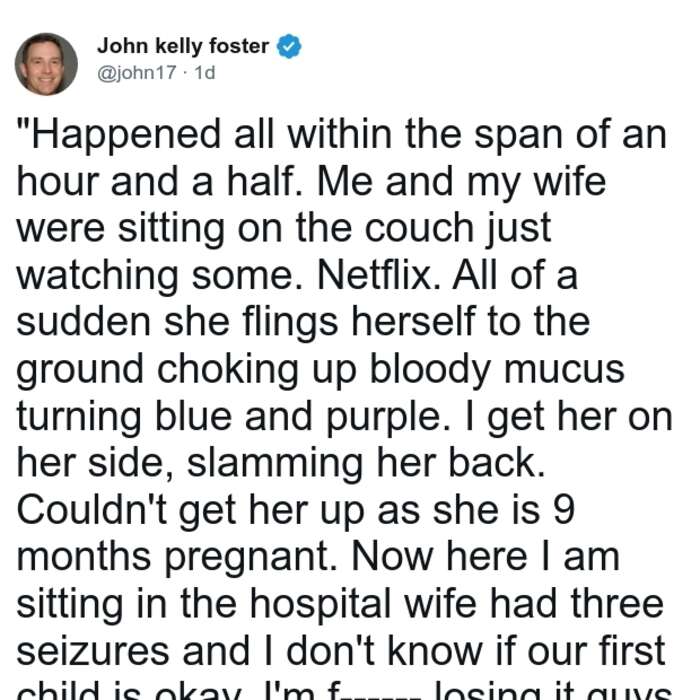Click the word "Couldn't" in the tweet
Image resolution: width=700 pixels, height=700 pixels.
click(x=92, y=510)
